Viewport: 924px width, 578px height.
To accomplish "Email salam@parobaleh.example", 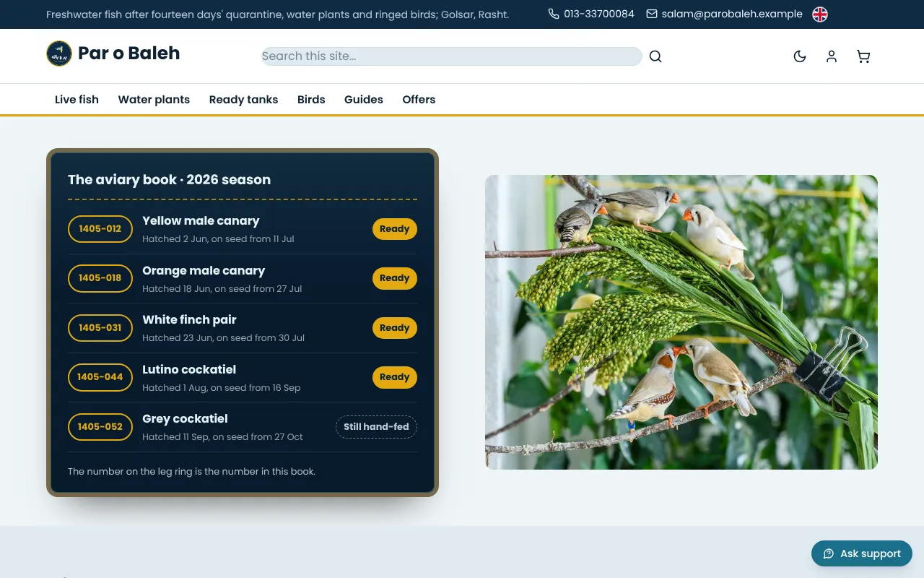I will pos(732,14).
